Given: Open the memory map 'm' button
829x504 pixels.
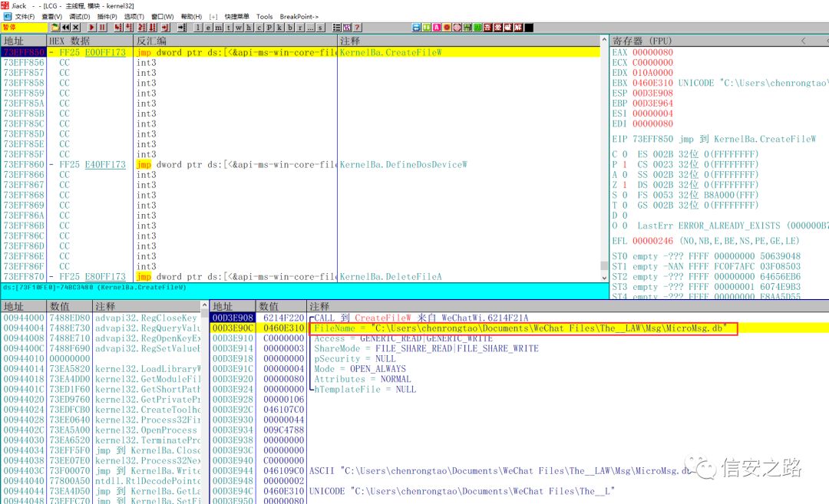Looking at the screenshot, I should [x=219, y=28].
